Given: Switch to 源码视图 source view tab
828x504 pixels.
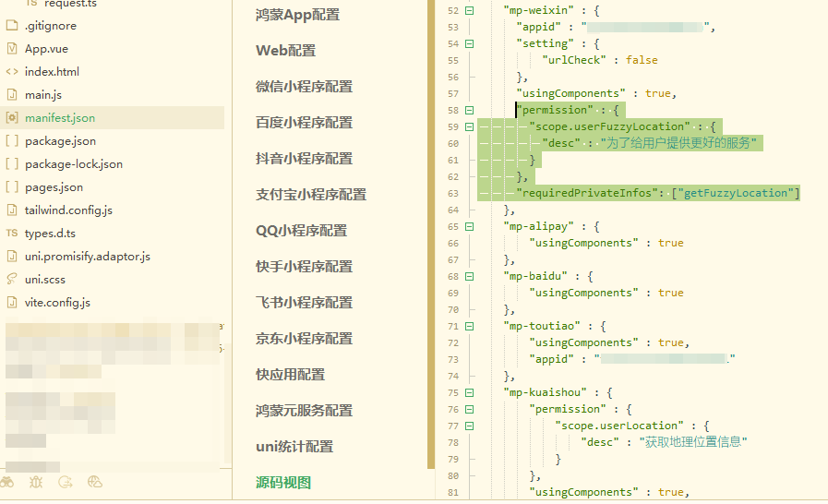Looking at the screenshot, I should pyautogui.click(x=283, y=482).
